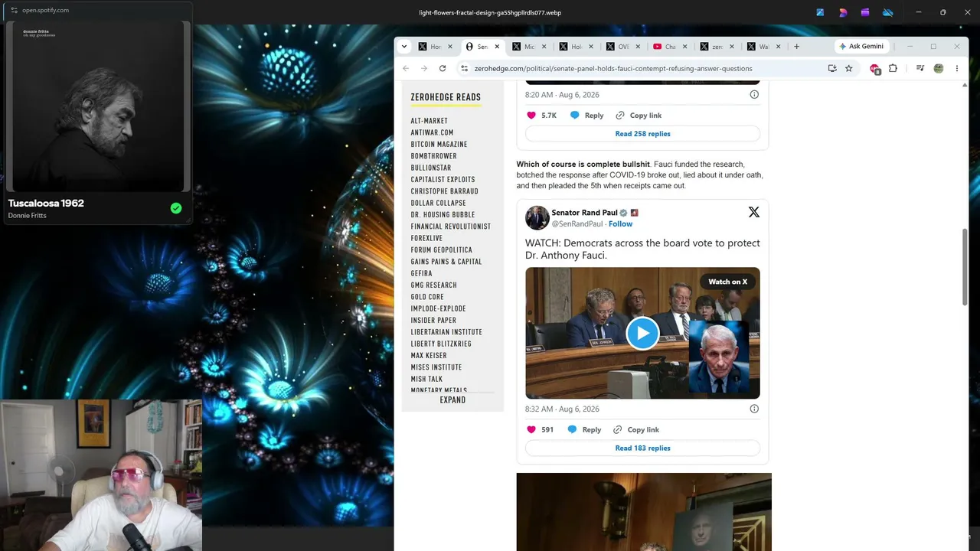Image resolution: width=980 pixels, height=551 pixels.
Task: Open the LIBERTARIAN INSTITUTE link
Action: (446, 333)
